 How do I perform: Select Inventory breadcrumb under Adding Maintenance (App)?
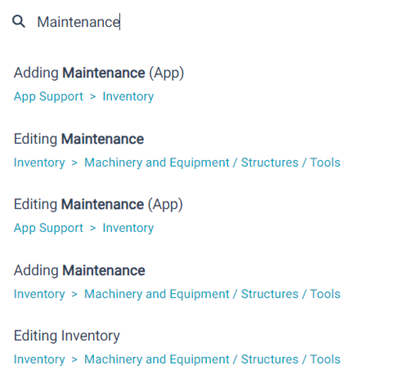128,96
